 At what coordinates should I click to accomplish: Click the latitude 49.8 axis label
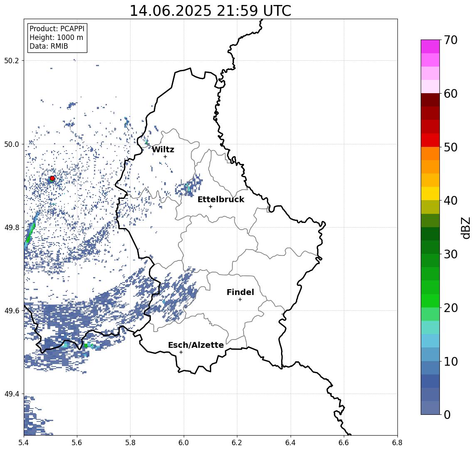click(x=12, y=227)
